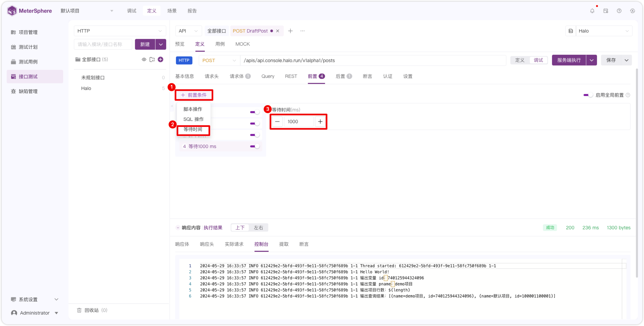Add a new tab with the plus icon
This screenshot has height=326, width=644.
[290, 31]
